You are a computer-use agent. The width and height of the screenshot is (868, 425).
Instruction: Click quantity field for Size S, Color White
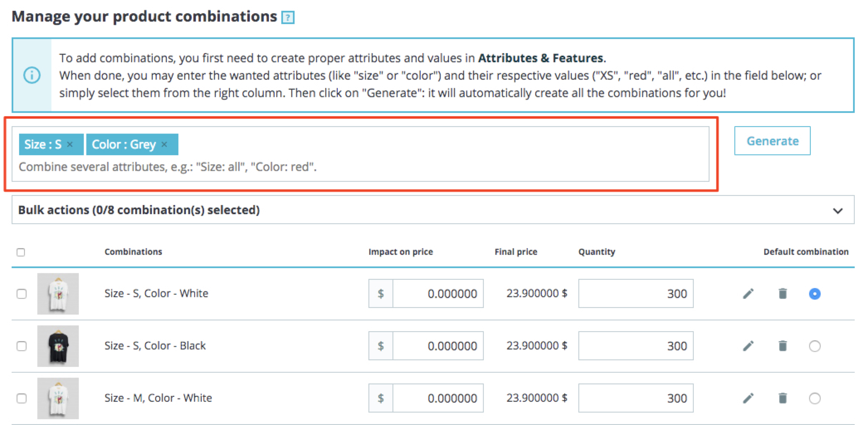[x=635, y=294]
